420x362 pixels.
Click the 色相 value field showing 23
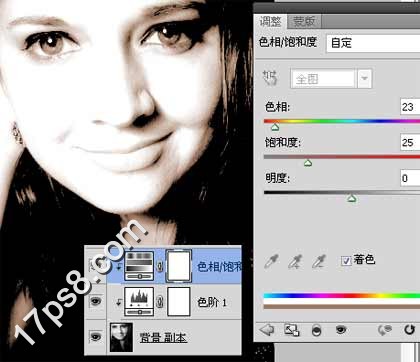tap(410, 107)
